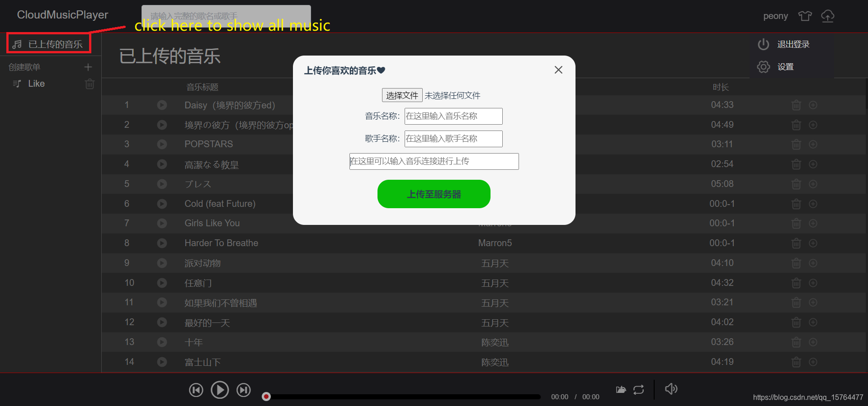Select 退出登录 logout menu entry
The height and width of the screenshot is (406, 868).
pyautogui.click(x=793, y=44)
